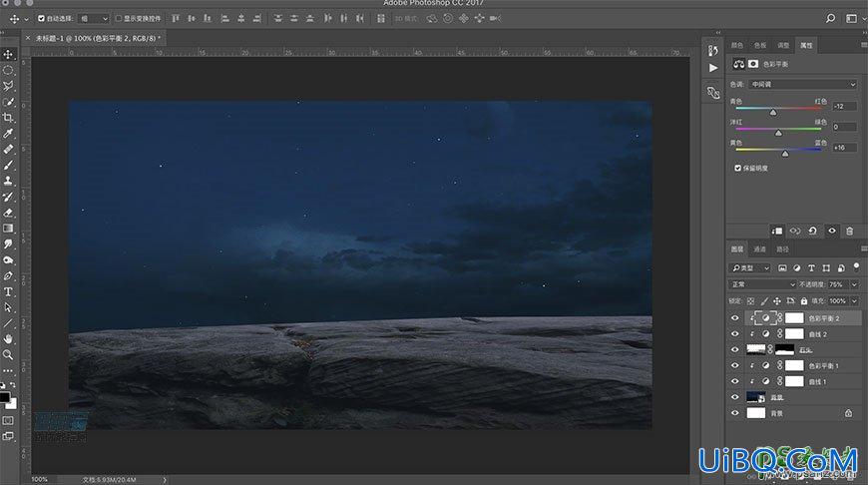Screen dimensions: 868x485
Task: Click the yellow-blue value field showing +16
Action: pyautogui.click(x=845, y=148)
